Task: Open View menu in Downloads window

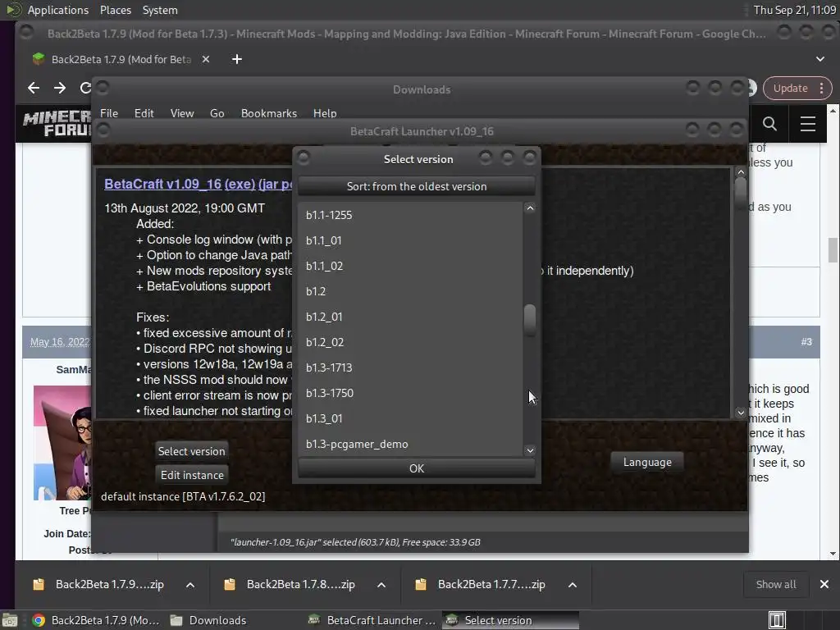Action: (181, 113)
